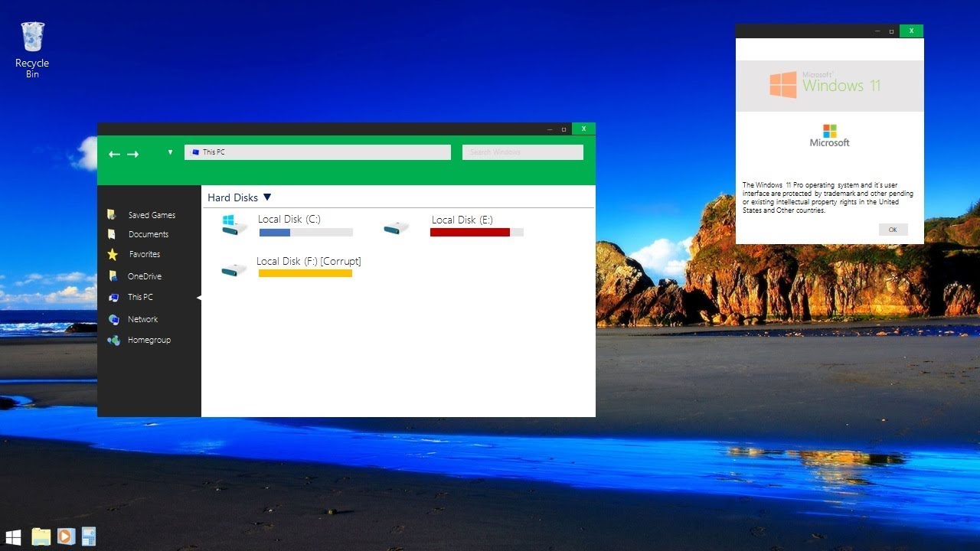Click the Local Disk (E:) label
The width and height of the screenshot is (980, 551).
[462, 220]
